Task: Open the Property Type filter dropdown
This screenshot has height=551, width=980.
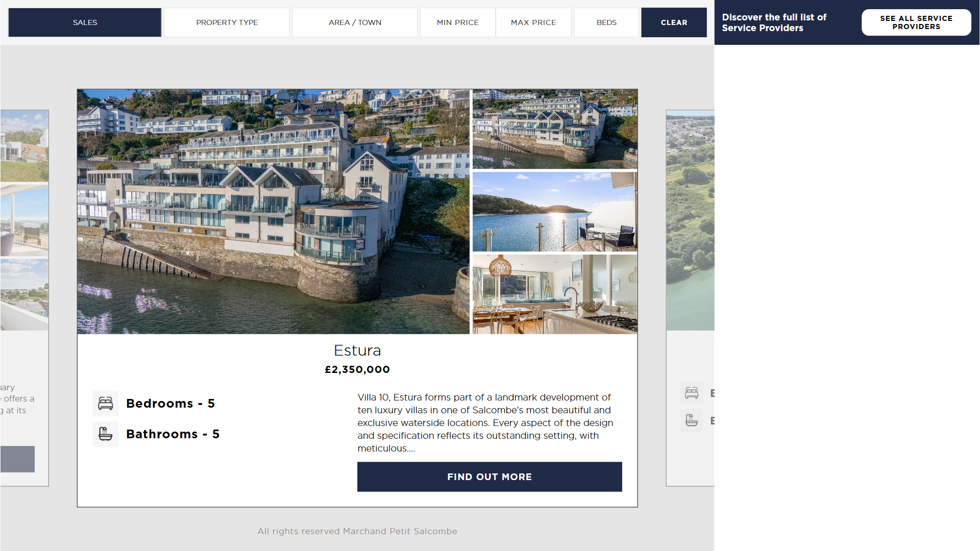Action: (227, 22)
